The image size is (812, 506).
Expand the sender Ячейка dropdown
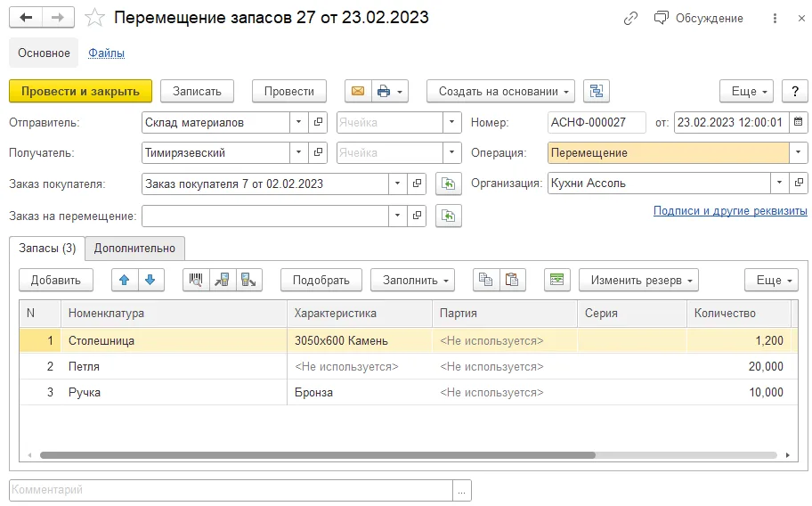coord(451,122)
